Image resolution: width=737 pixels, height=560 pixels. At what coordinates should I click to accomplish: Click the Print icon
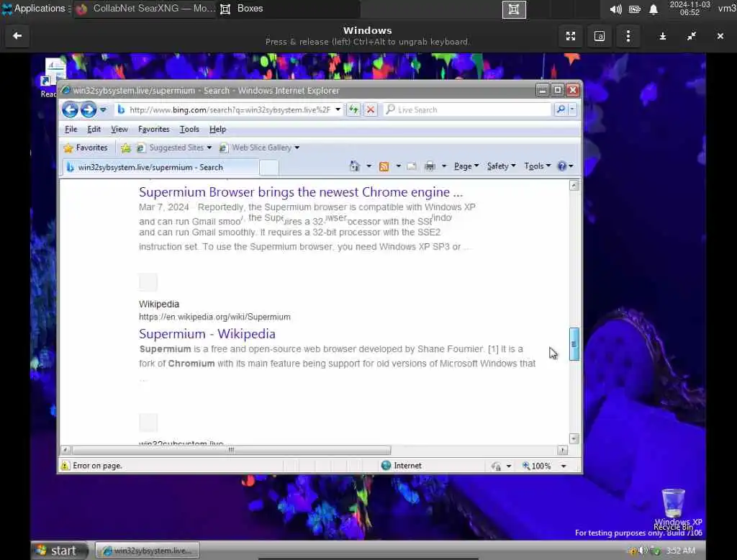[x=430, y=166]
